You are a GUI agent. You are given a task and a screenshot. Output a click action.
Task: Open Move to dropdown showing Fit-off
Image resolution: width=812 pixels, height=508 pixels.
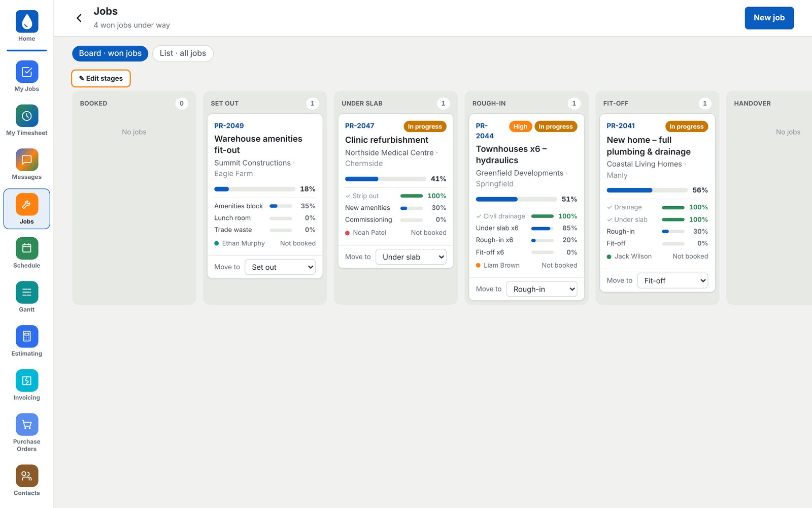coord(672,280)
